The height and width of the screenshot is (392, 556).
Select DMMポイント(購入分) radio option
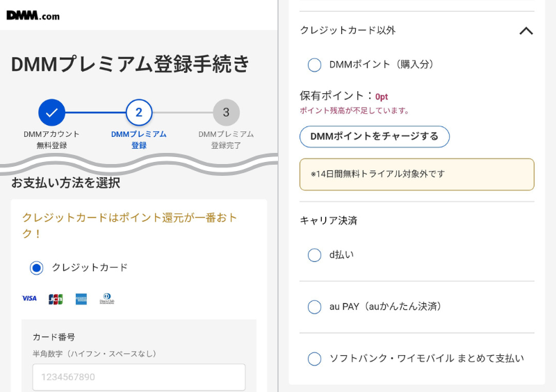pos(315,65)
